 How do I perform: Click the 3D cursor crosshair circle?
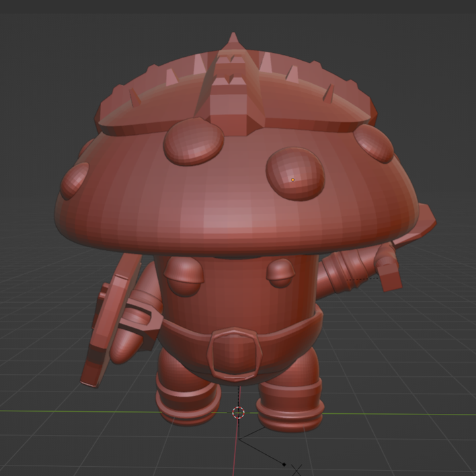pyautogui.click(x=239, y=413)
